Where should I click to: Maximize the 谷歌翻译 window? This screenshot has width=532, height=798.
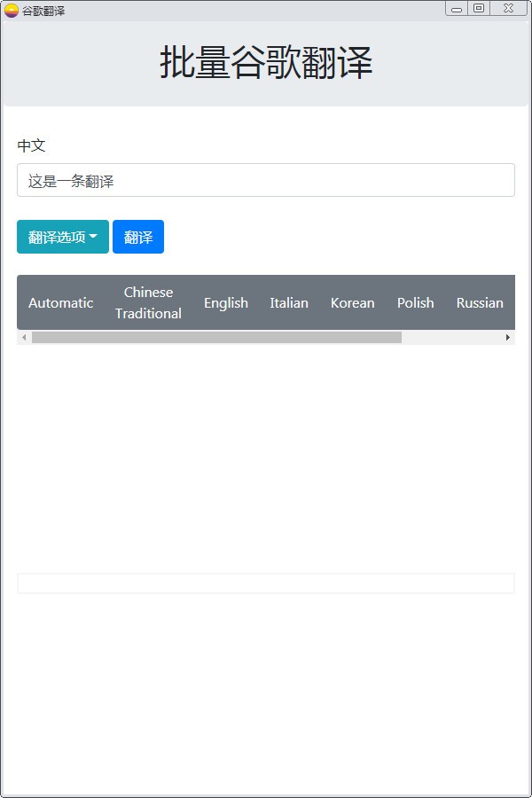[x=479, y=9]
